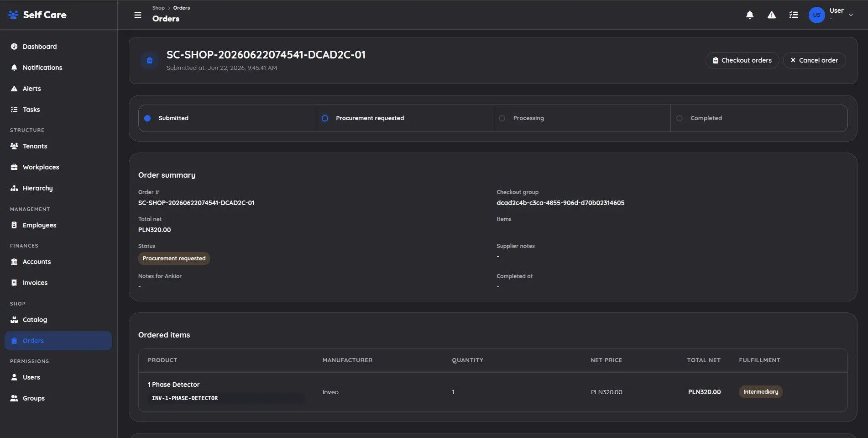This screenshot has width=868, height=438.
Task: Click the Groups people icon
Action: point(14,398)
